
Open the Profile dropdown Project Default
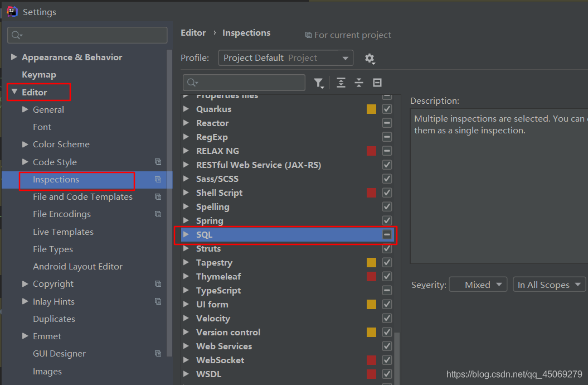(286, 58)
